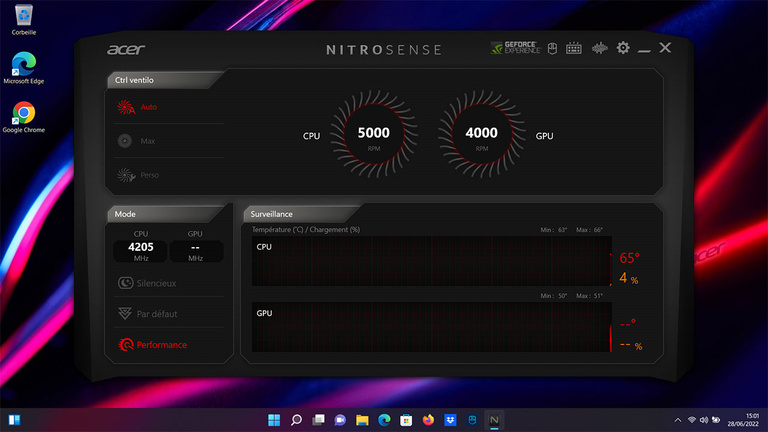The width and height of the screenshot is (768, 432).
Task: Open the blue app icon before NitroSense on taskbar
Action: click(472, 420)
